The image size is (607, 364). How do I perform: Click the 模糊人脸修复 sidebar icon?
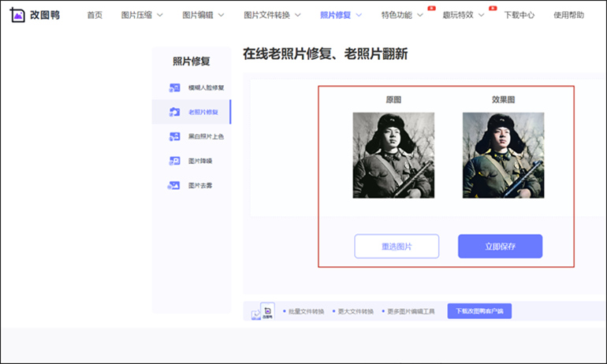174,87
